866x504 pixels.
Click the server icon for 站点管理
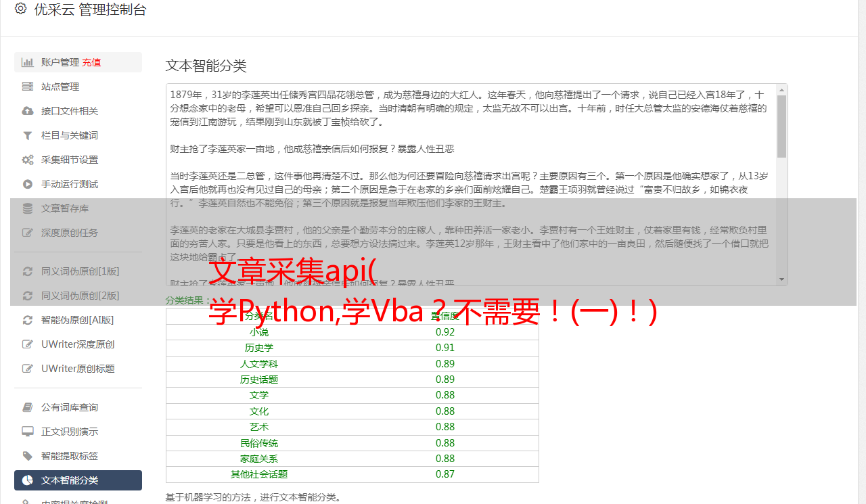point(27,87)
